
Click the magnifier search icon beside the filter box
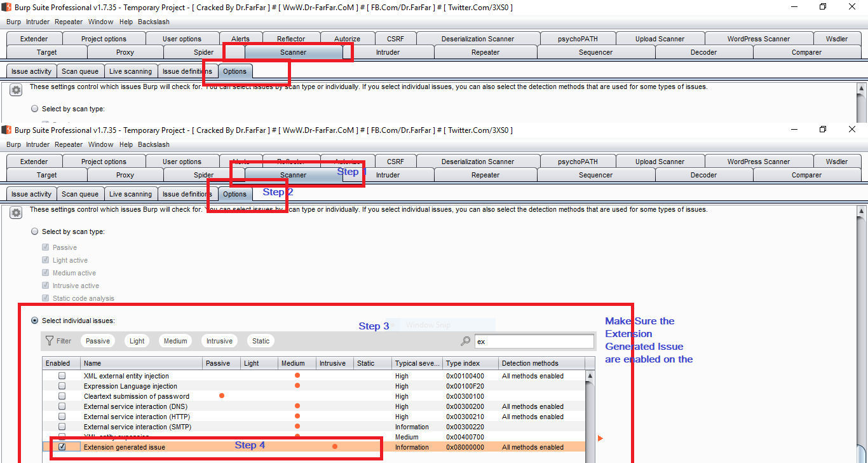[466, 342]
